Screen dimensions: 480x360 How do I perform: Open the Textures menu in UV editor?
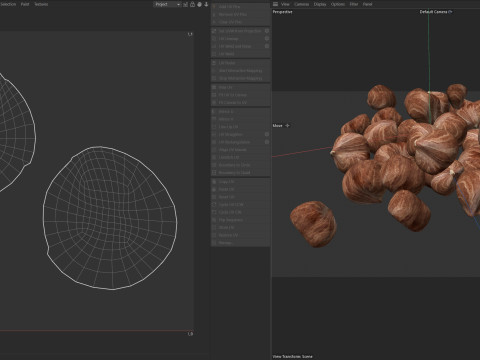click(x=41, y=4)
